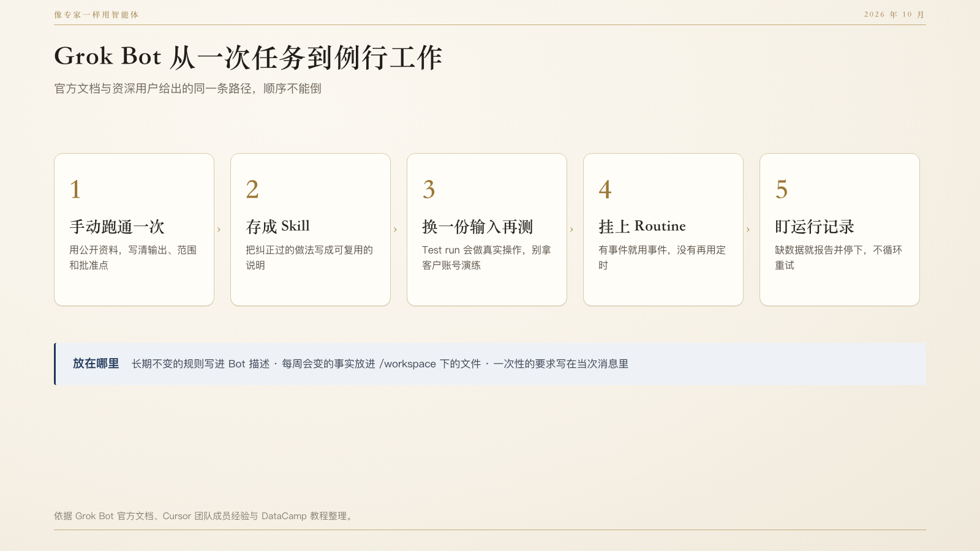The height and width of the screenshot is (551, 980).
Task: Click the bold label '放在哪里'
Action: pos(96,364)
